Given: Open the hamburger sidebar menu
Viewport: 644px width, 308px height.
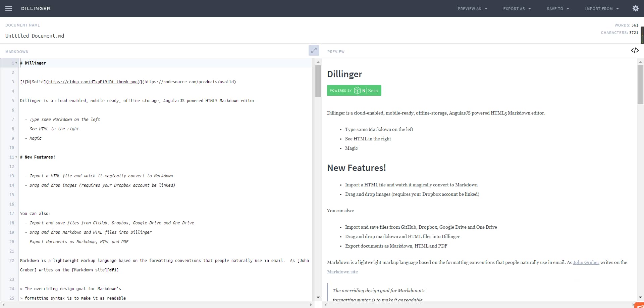Looking at the screenshot, I should coord(9,9).
